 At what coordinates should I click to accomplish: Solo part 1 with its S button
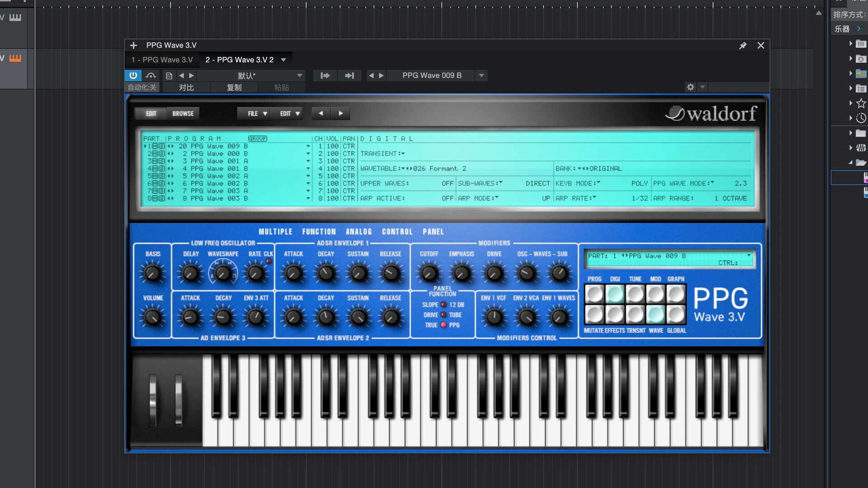pos(161,146)
